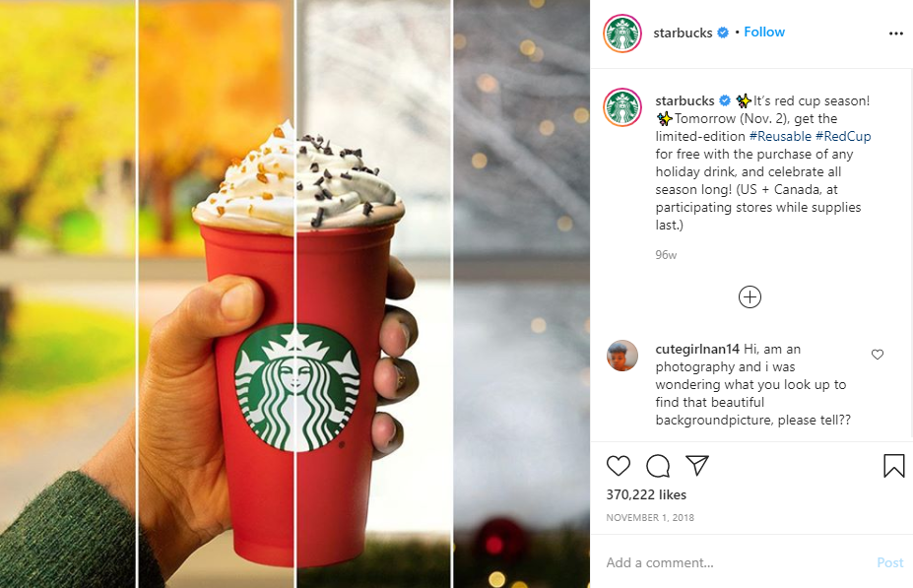Load more comments with plus circle
Screen dimensions: 913x588
point(750,296)
